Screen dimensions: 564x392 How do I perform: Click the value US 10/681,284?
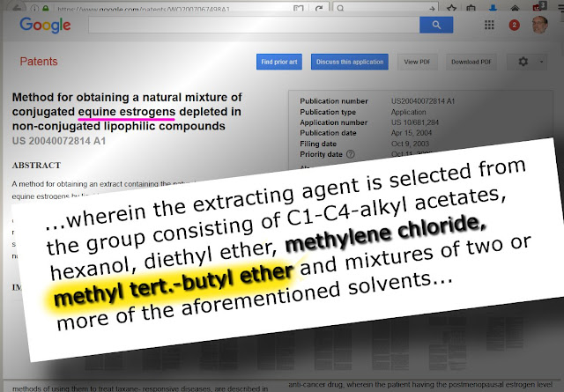415,122
